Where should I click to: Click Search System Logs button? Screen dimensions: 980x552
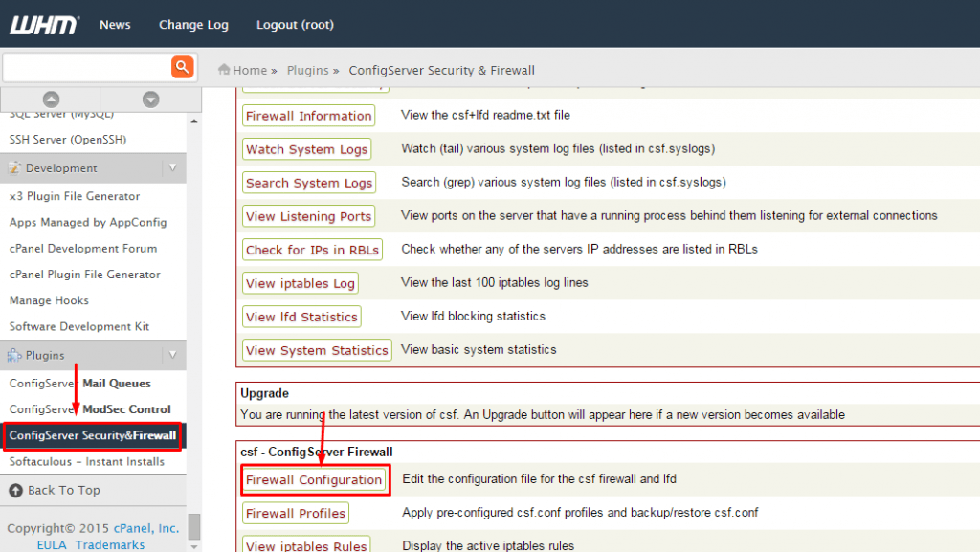click(x=309, y=183)
